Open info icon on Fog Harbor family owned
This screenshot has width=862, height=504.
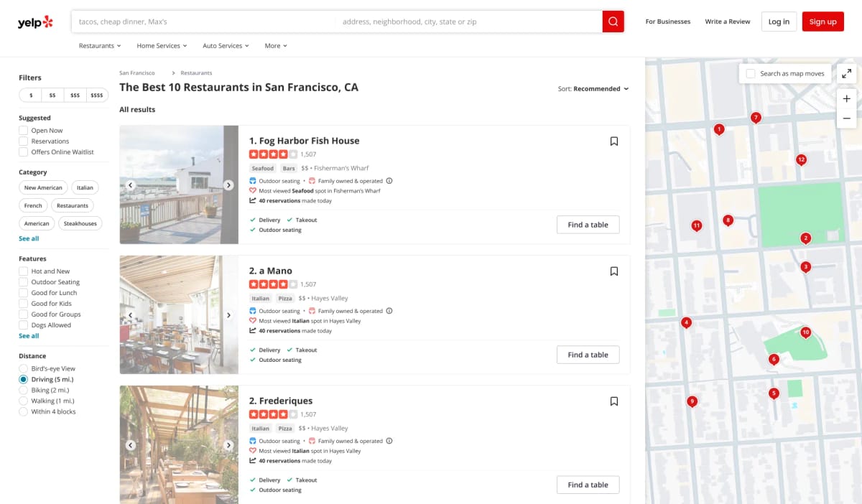389,181
